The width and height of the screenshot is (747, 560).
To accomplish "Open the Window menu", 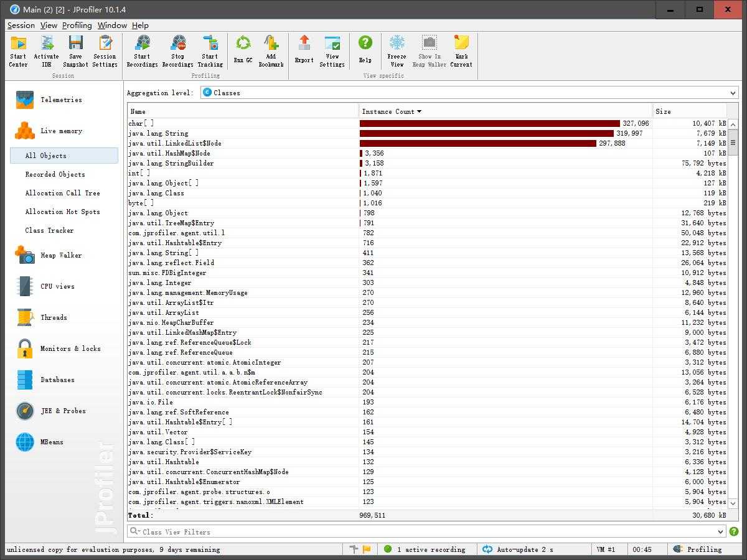I will 112,26.
